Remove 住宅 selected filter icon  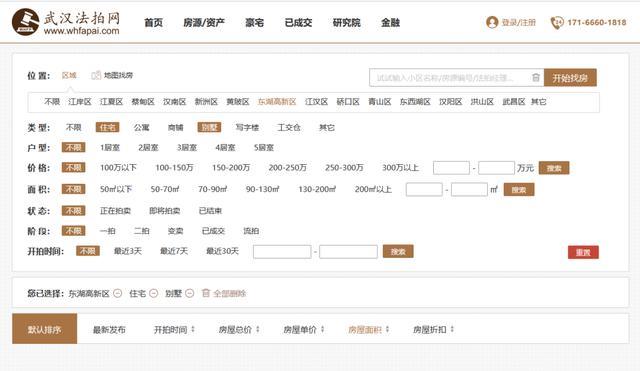pyautogui.click(x=153, y=293)
